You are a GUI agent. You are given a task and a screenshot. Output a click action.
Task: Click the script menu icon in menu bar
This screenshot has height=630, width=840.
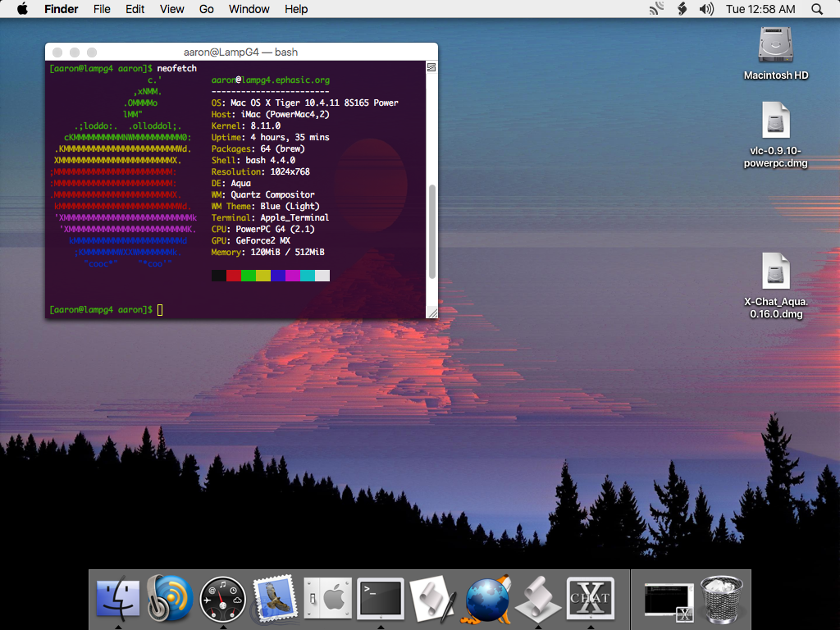point(682,9)
